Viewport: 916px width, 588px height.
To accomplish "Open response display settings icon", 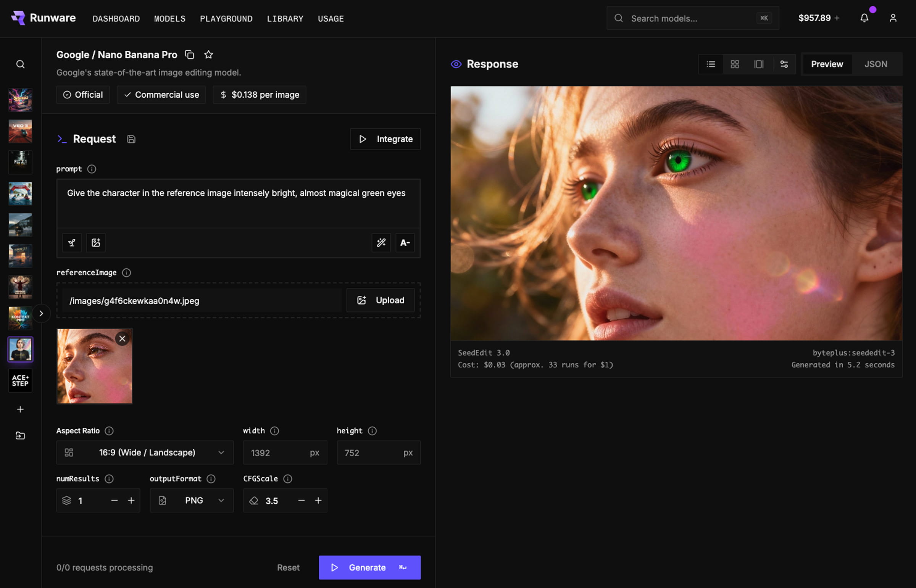I will point(784,64).
